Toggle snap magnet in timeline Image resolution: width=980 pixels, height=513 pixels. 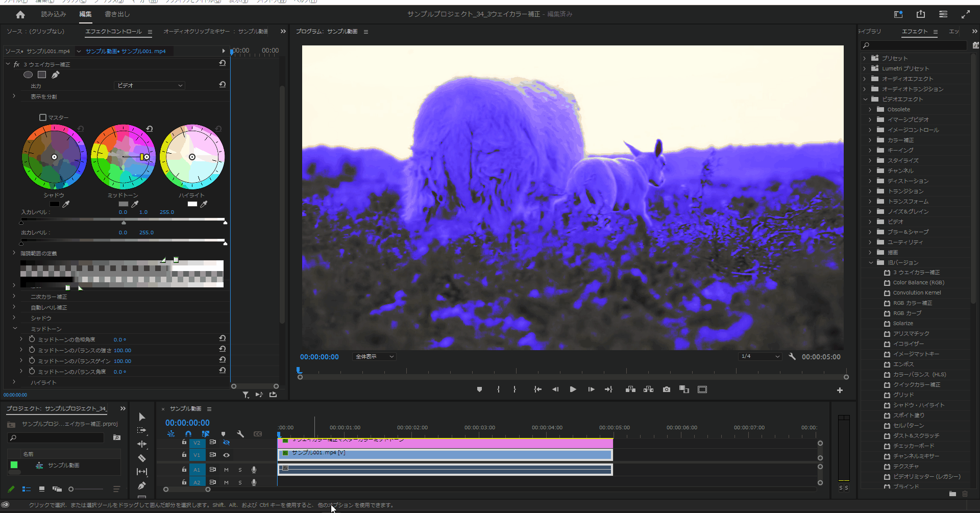(188, 434)
